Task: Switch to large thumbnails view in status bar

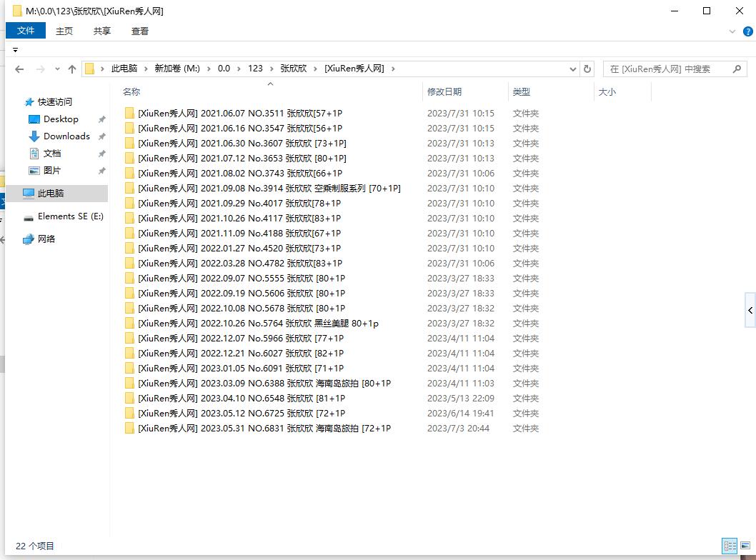Action: (745, 546)
